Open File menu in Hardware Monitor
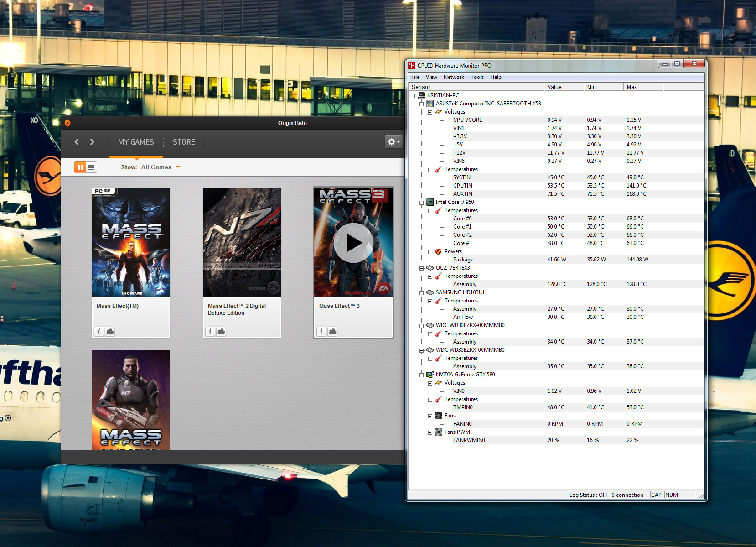Screen dimensions: 756x547 (x=415, y=77)
